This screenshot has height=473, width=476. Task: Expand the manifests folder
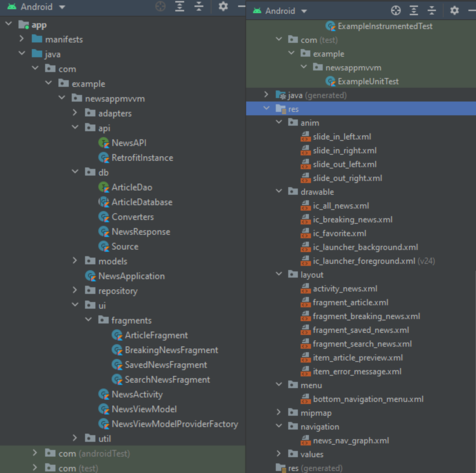pos(22,39)
